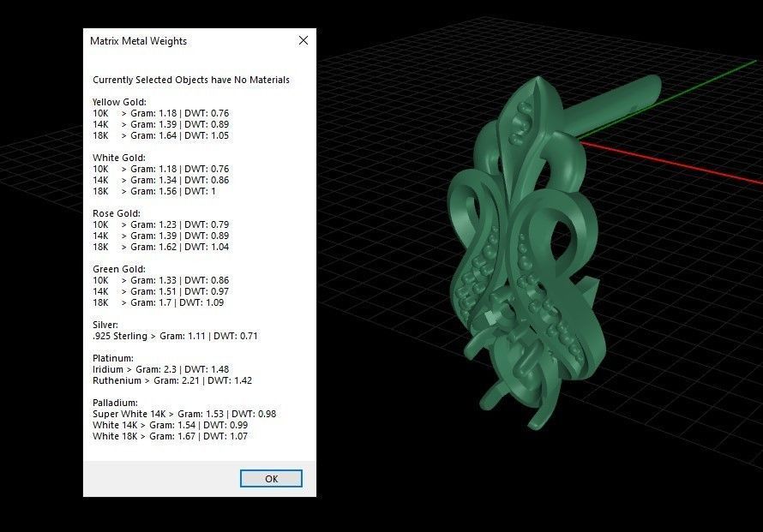The image size is (763, 532).
Task: Click the red X-axis line in viewport
Action: pos(671,163)
